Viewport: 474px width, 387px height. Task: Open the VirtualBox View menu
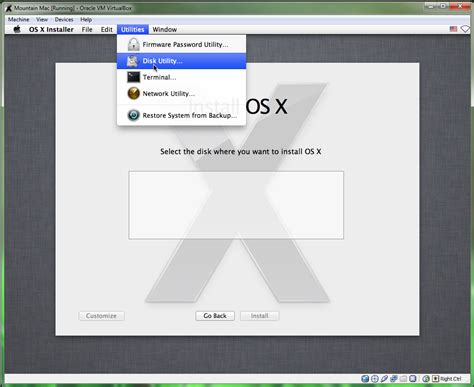tap(42, 19)
